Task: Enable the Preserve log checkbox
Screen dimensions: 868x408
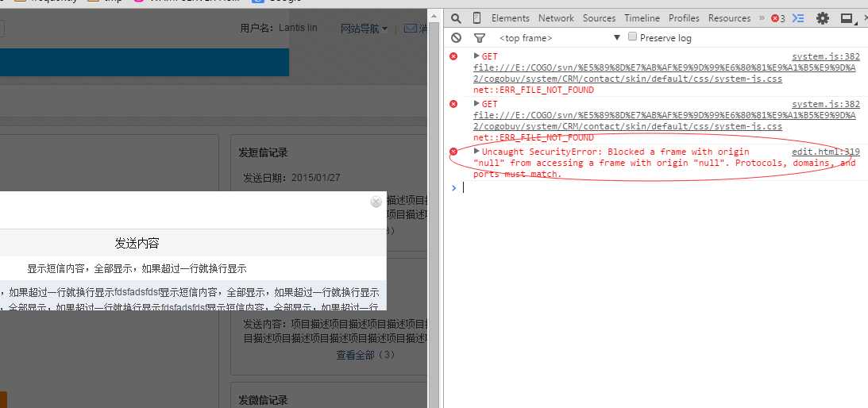Action: [x=633, y=37]
